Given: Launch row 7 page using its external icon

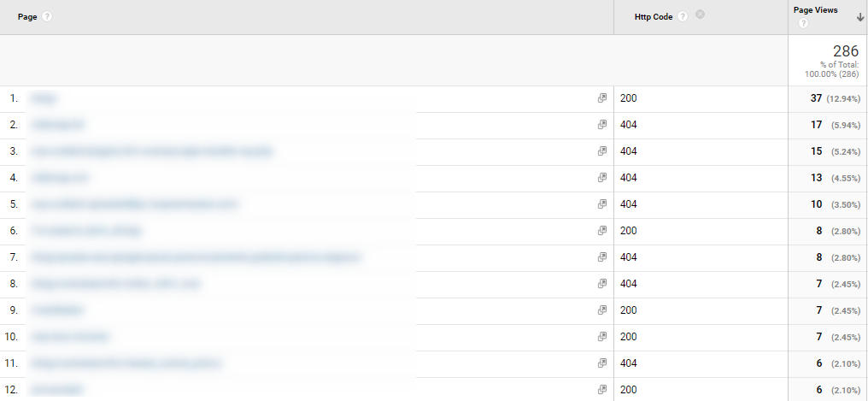Looking at the screenshot, I should [601, 257].
